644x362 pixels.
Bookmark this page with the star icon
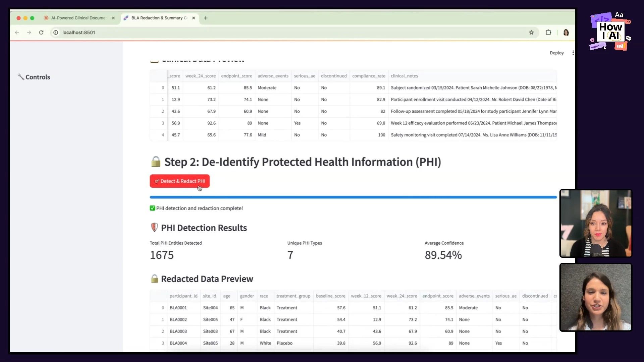(531, 33)
